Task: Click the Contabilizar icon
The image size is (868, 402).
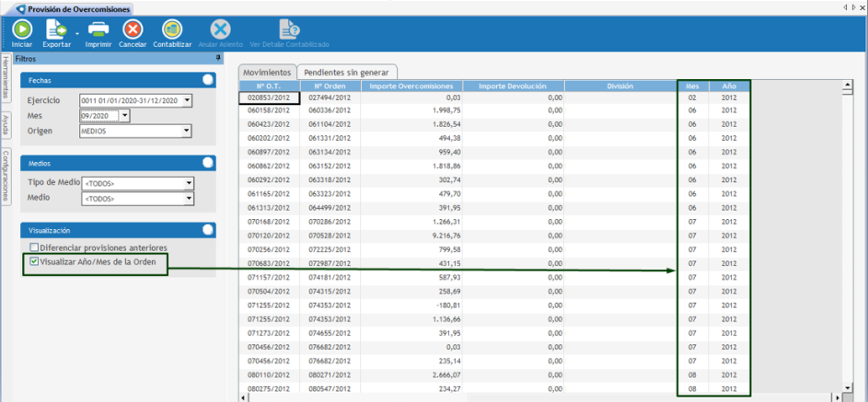Action: [x=172, y=29]
